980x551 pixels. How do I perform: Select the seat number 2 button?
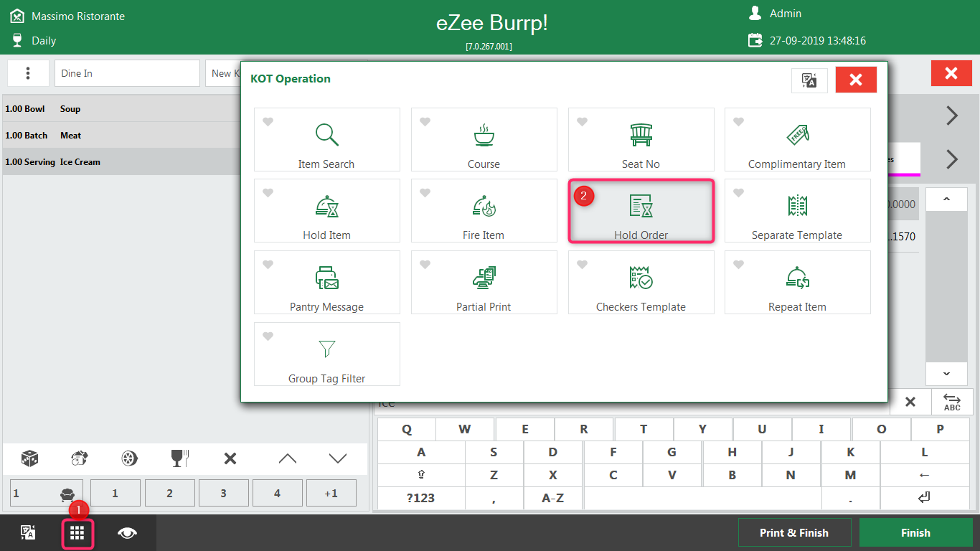point(169,494)
